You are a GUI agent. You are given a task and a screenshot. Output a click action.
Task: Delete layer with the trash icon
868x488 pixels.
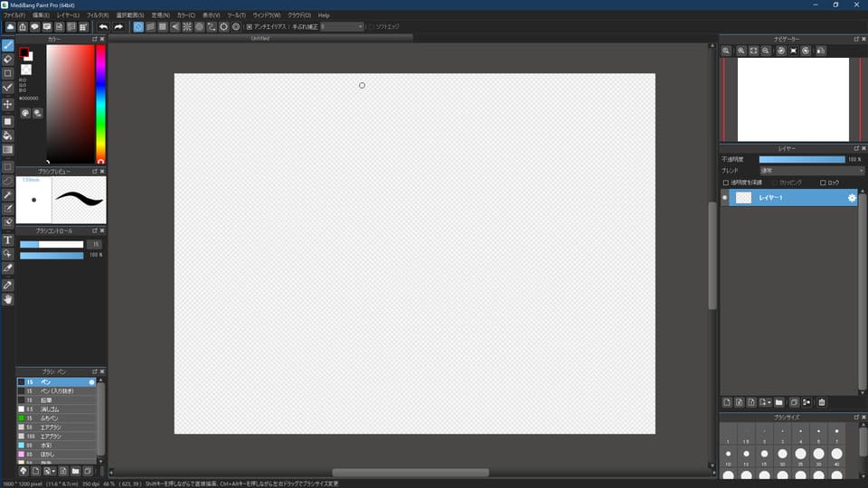(x=822, y=402)
